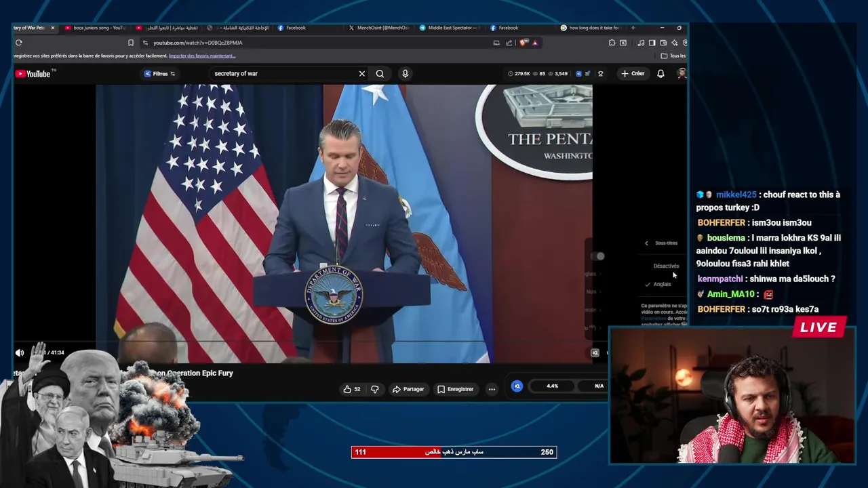
Task: Open the extensions puzzle icon in the toolbar
Action: tap(612, 43)
